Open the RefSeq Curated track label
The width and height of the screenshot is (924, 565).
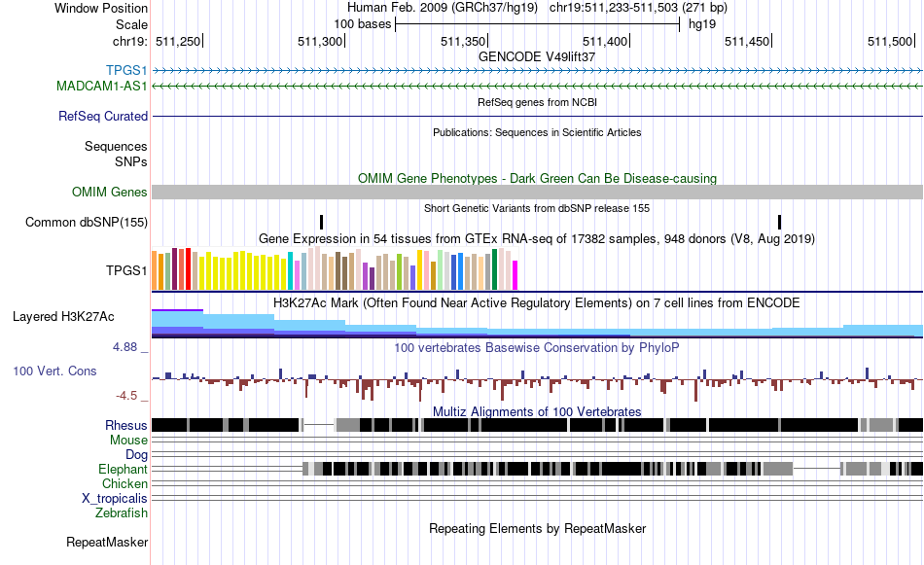point(103,116)
